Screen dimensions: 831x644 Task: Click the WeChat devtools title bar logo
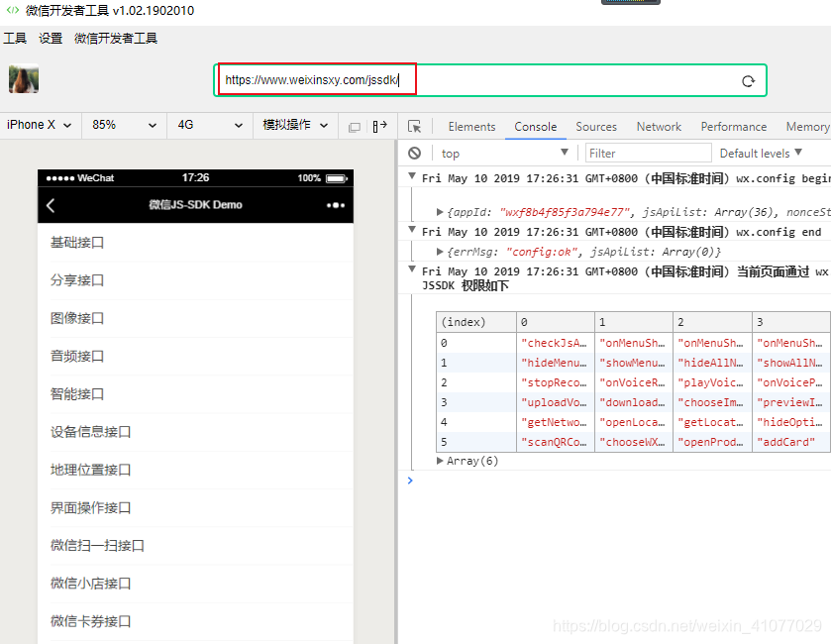coord(12,10)
